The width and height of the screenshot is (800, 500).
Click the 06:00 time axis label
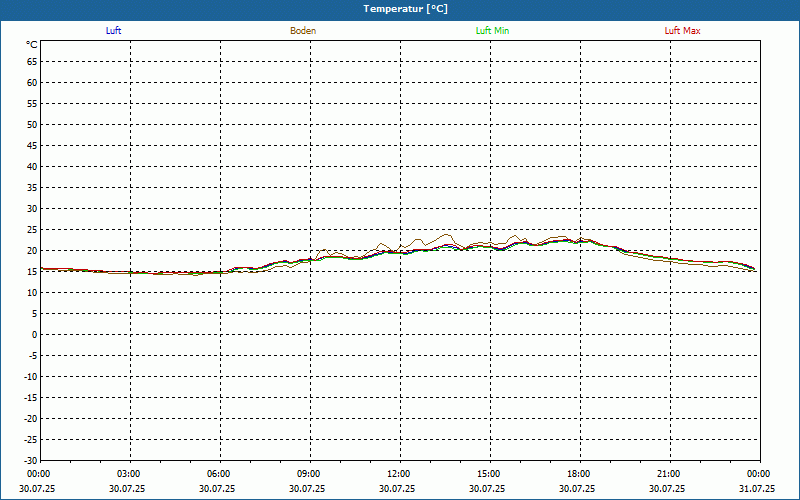[x=218, y=474]
